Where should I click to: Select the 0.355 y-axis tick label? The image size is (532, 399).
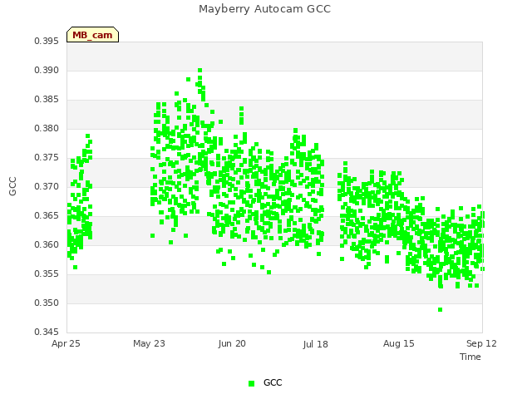tap(47, 273)
